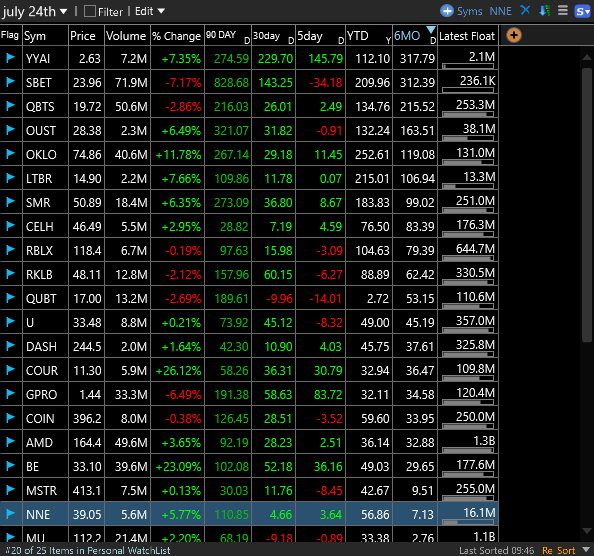Expand the arrow next to Re Sort
This screenshot has width=594, height=556.
click(586, 550)
